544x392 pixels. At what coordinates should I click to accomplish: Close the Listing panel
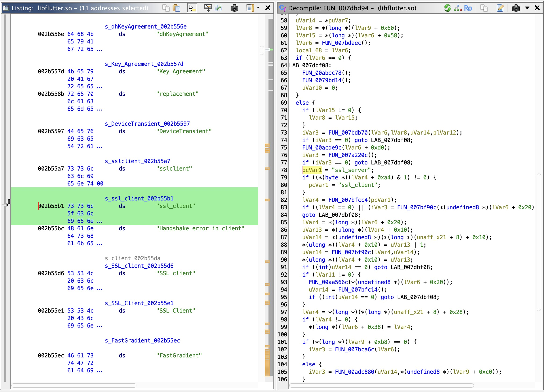click(268, 8)
